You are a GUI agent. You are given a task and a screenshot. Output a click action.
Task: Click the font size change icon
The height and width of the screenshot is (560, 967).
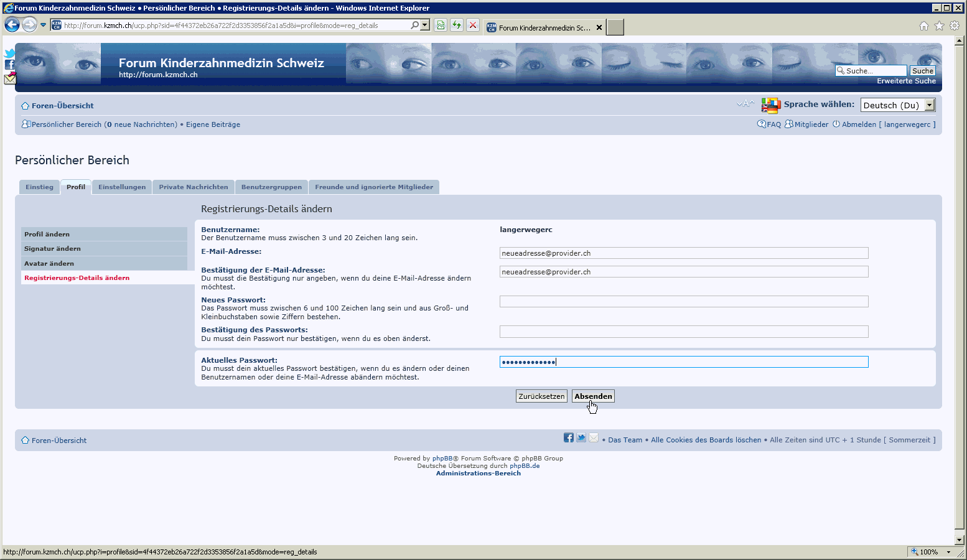point(745,104)
